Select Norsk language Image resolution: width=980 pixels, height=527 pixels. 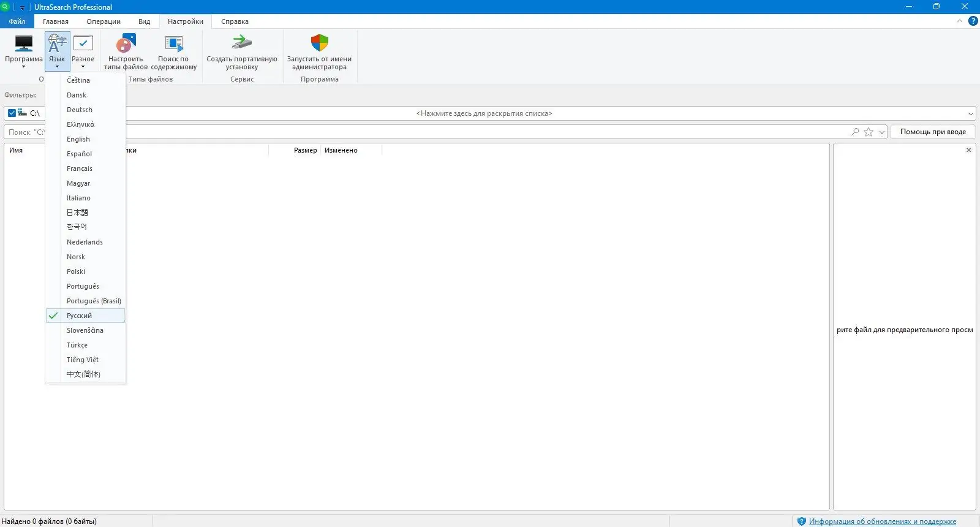pyautogui.click(x=86, y=257)
